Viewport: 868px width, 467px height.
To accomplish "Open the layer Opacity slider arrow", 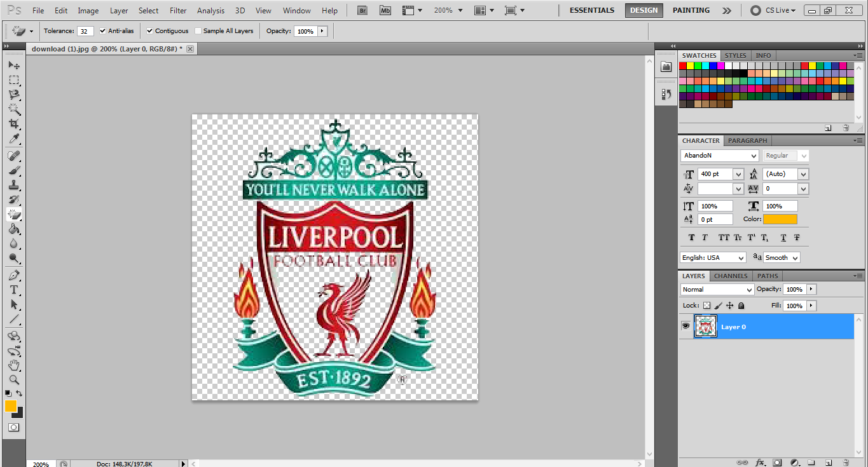I will (811, 289).
